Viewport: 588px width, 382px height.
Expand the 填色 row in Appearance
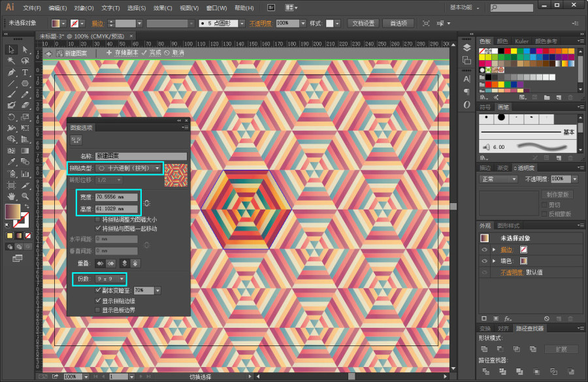coord(494,261)
